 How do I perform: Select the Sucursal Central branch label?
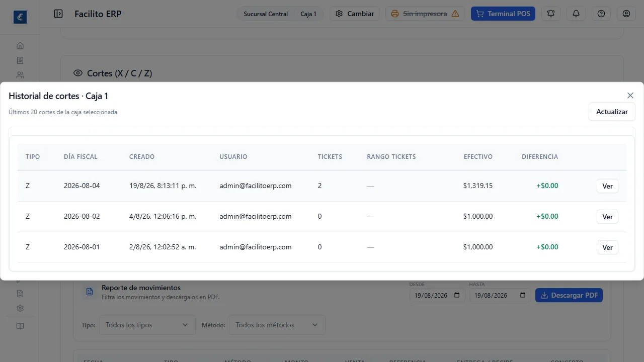(266, 14)
